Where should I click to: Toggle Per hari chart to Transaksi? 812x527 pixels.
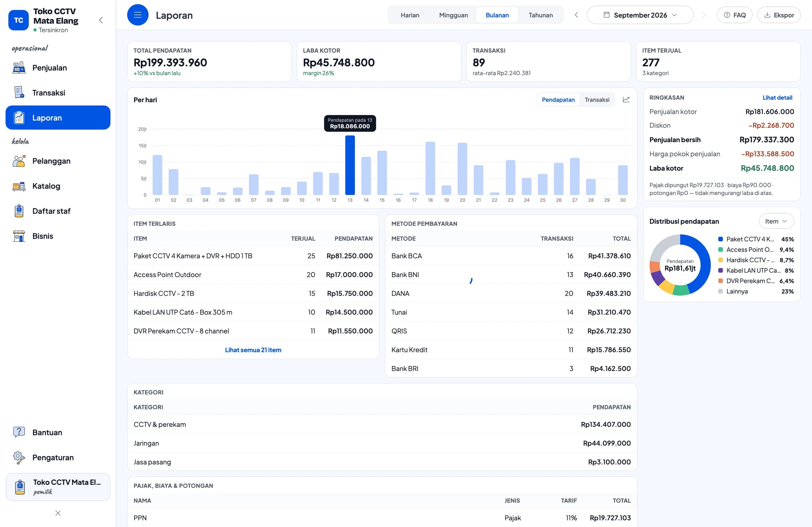(x=597, y=99)
